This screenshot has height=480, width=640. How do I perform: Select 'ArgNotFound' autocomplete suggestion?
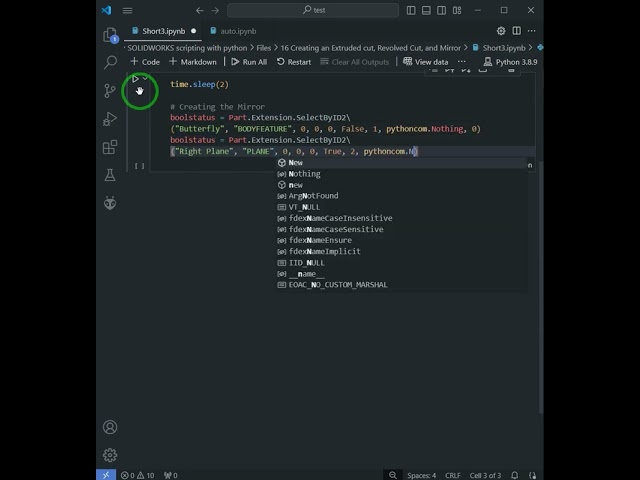402,196
